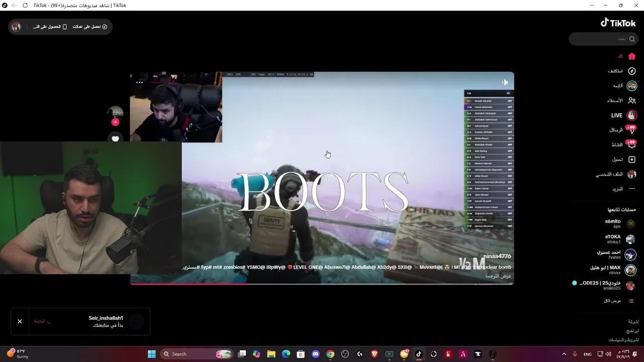The height and width of the screenshot is (362, 644).
Task: Click the Get Coins button
Action: (90, 27)
